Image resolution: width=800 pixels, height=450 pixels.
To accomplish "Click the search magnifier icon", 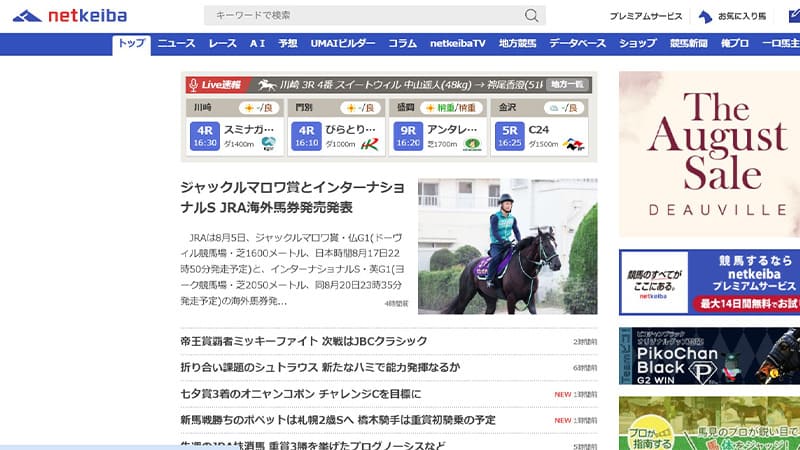I will [531, 15].
